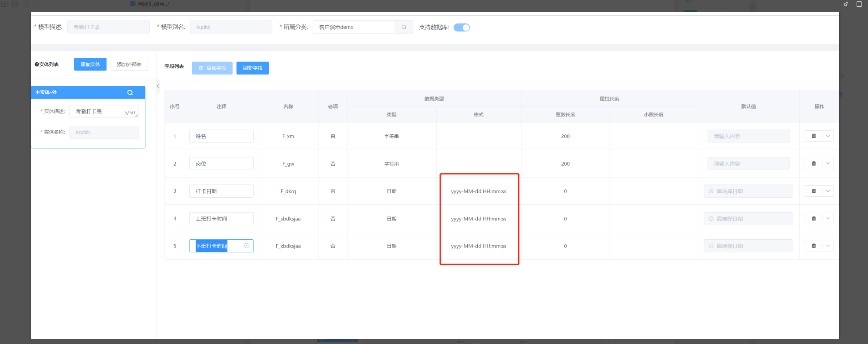Click search icon in 所属分类 field
Screen dimensions: 868x344
pos(404,27)
